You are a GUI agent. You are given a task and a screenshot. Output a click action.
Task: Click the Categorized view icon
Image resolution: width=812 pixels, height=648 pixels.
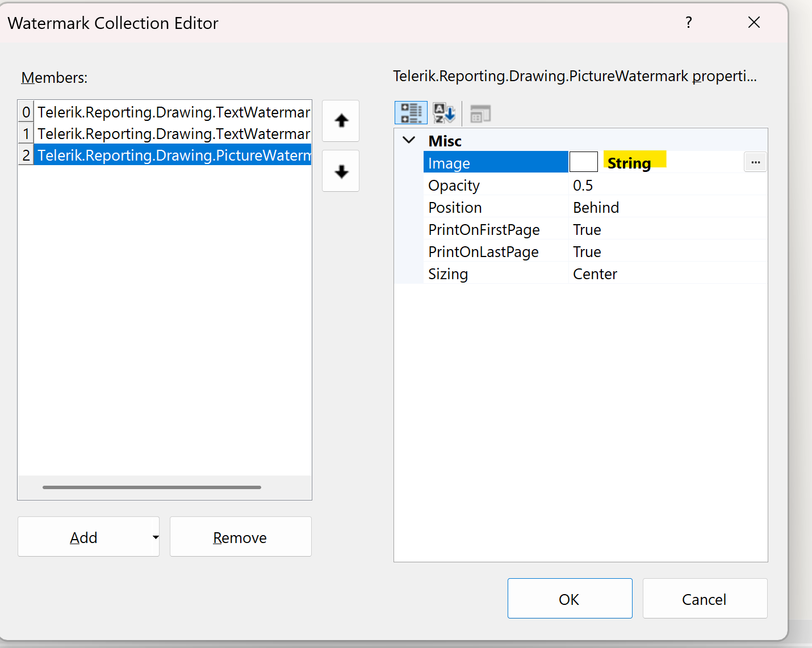click(411, 113)
